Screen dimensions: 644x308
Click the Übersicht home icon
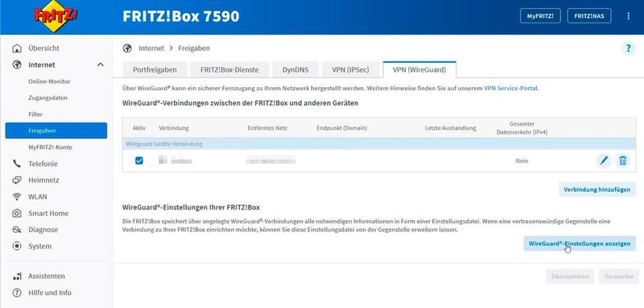point(17,48)
